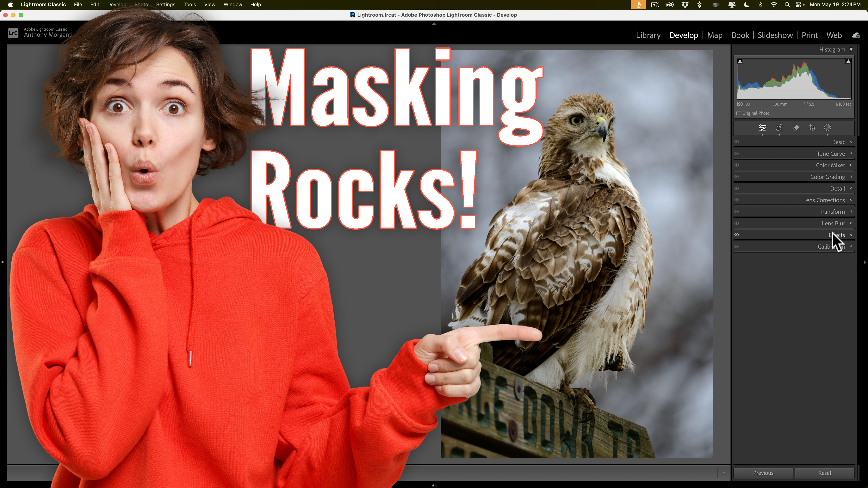Show the left panel via edge arrow

point(2,262)
